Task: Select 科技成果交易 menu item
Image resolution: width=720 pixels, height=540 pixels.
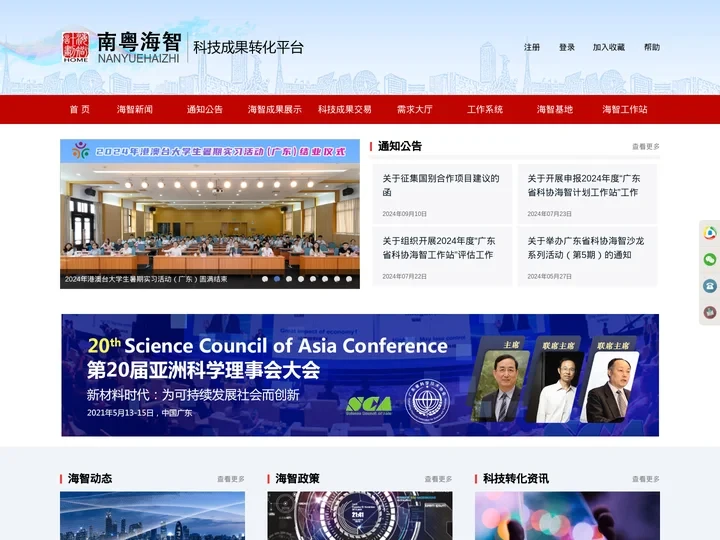Action: [x=344, y=109]
